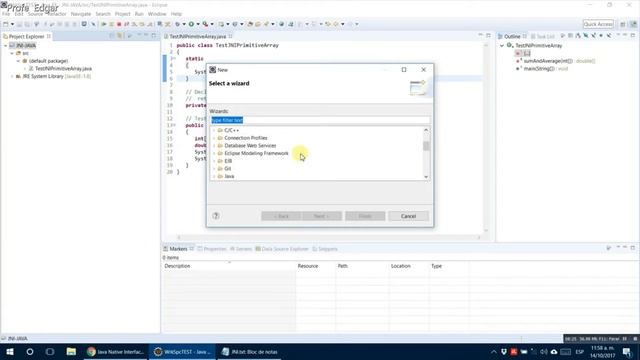
Task: Open Task View from the taskbar
Action: (x=50, y=351)
